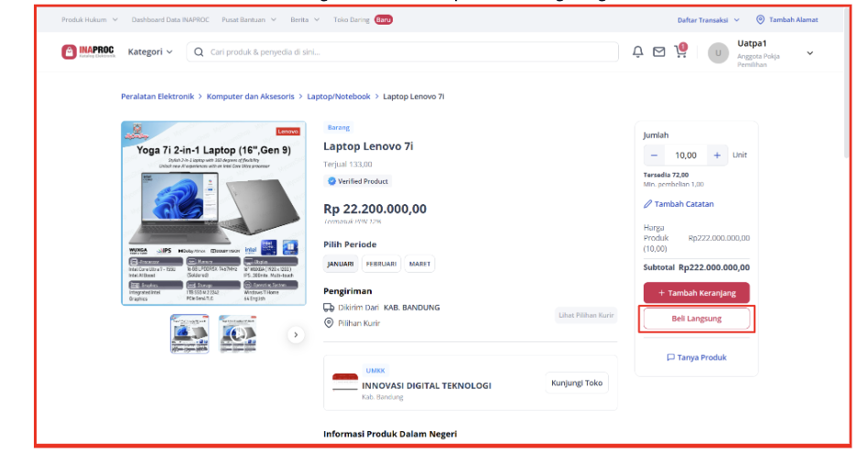Viewport: 868px width, 454px height.
Task: Click the product search field
Action: coord(403,52)
